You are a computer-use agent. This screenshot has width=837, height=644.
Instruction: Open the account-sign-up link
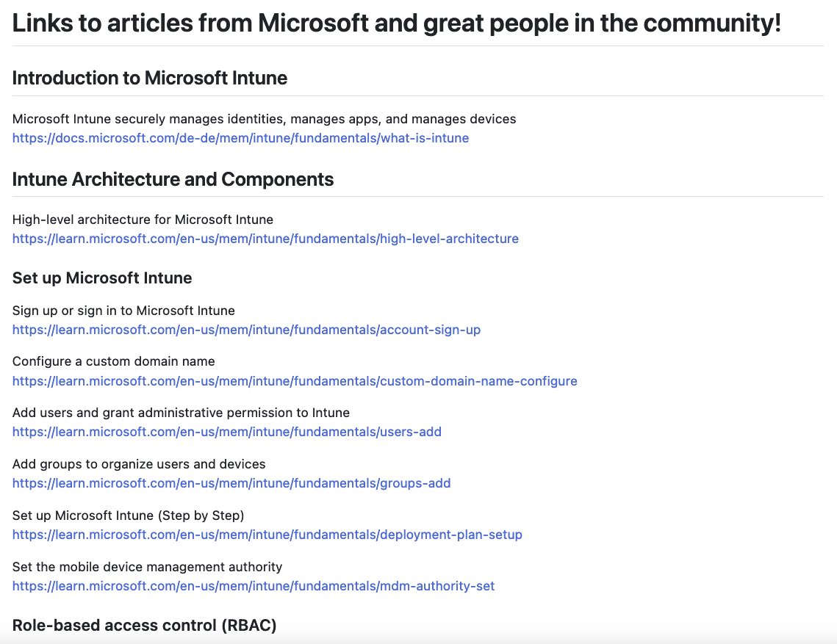pos(246,330)
